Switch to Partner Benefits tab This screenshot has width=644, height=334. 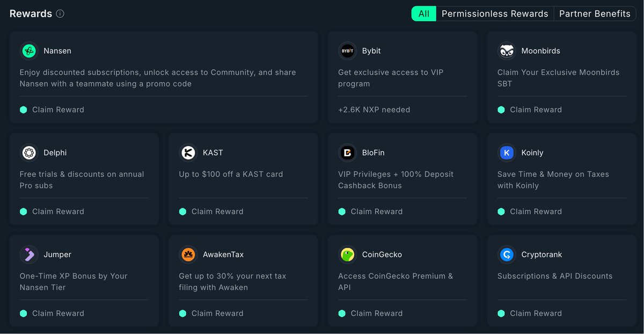click(x=595, y=14)
